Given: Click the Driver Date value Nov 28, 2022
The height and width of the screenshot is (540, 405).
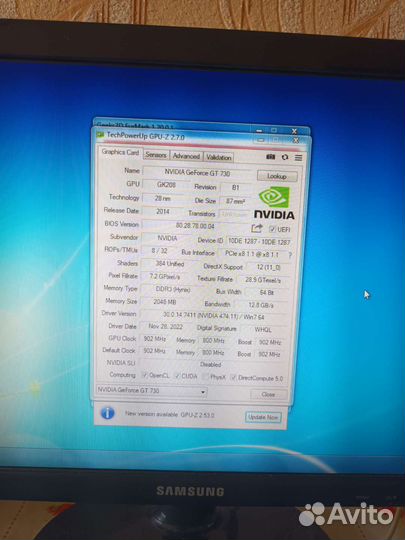Looking at the screenshot, I should (166, 326).
